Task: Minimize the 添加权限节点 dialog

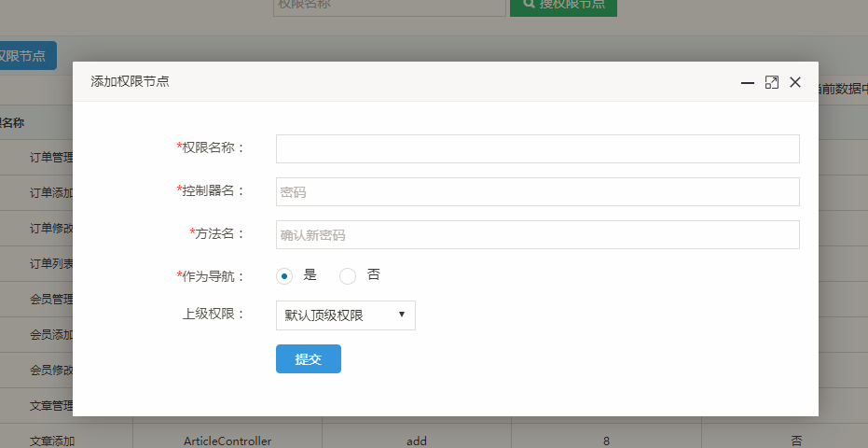Action: pos(747,82)
